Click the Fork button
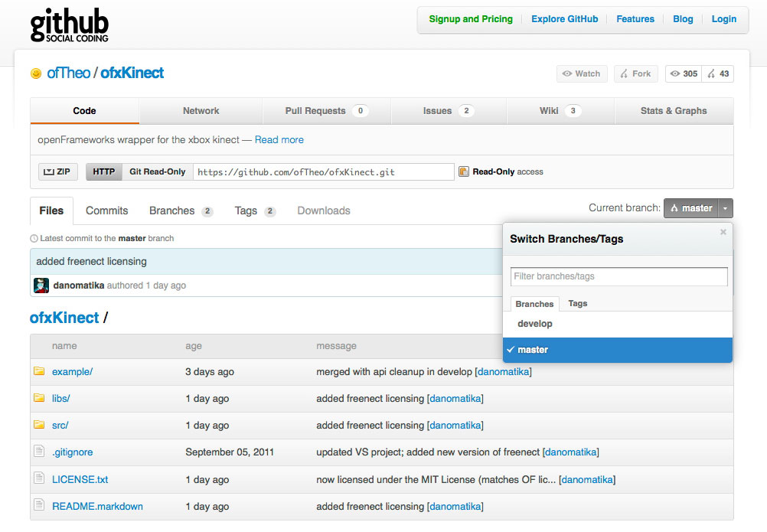767x532 pixels. coord(636,73)
